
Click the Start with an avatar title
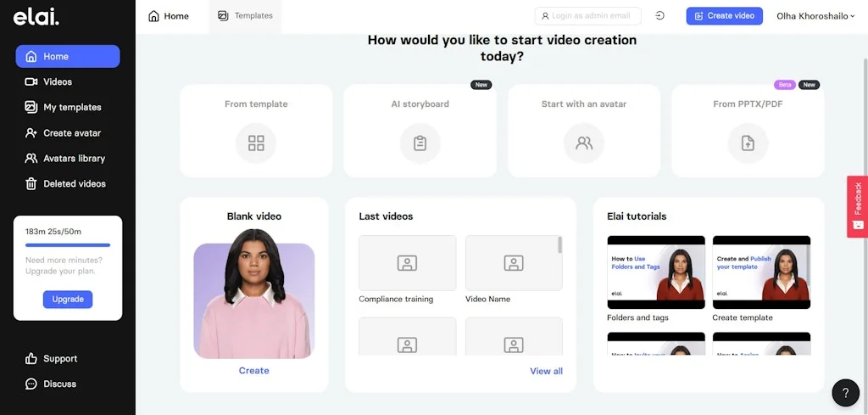(x=583, y=104)
